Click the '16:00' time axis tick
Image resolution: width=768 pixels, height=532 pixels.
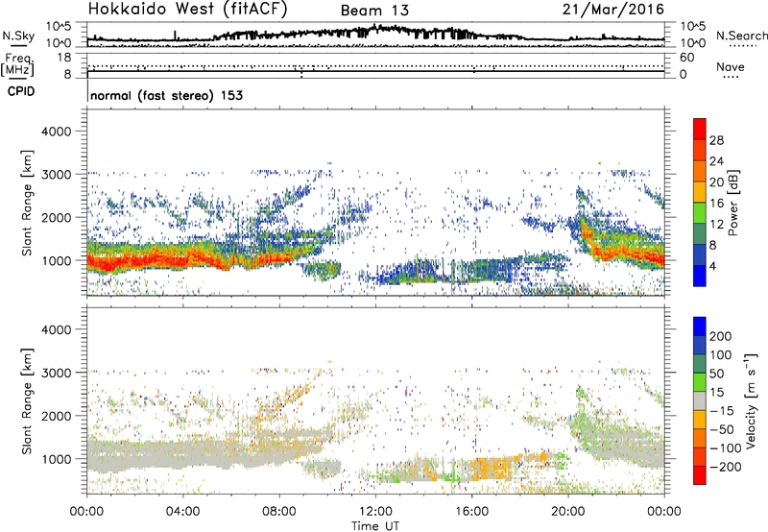tap(471, 512)
